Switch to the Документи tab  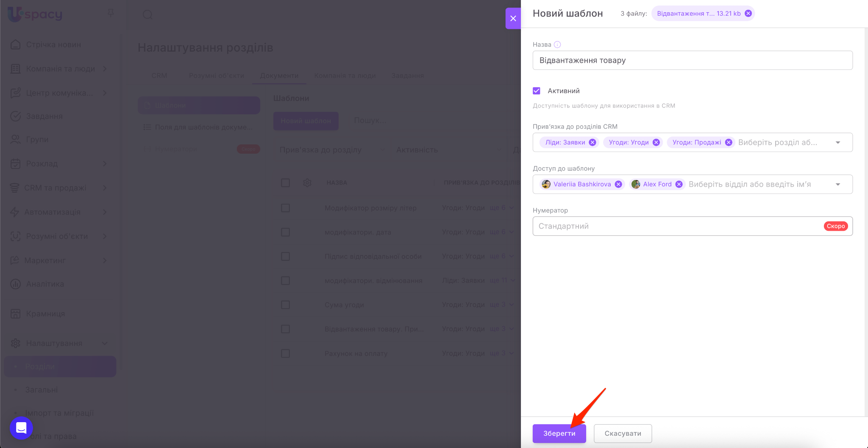[279, 75]
